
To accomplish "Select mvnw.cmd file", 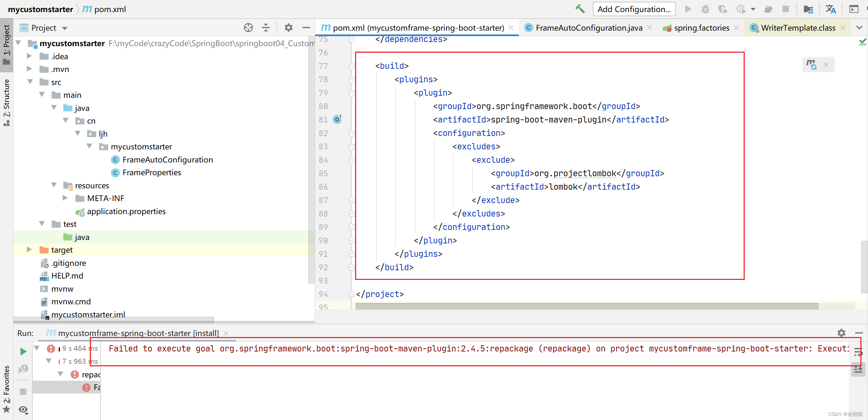I will [x=65, y=302].
